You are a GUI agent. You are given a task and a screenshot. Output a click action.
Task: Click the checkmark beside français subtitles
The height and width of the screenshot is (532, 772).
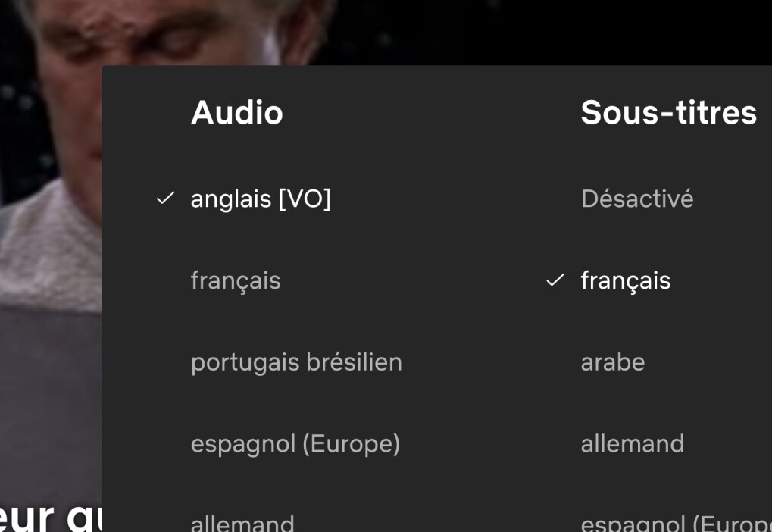pyautogui.click(x=555, y=280)
